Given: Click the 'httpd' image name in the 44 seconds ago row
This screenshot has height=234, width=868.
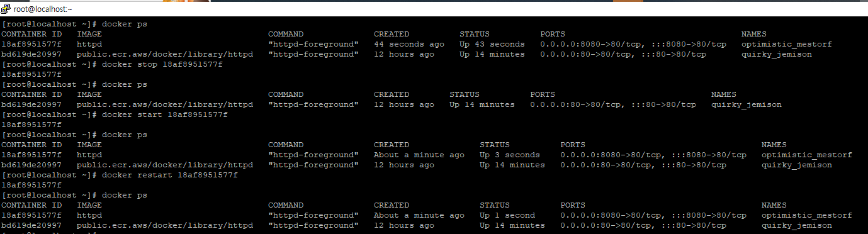Looking at the screenshot, I should (89, 44).
